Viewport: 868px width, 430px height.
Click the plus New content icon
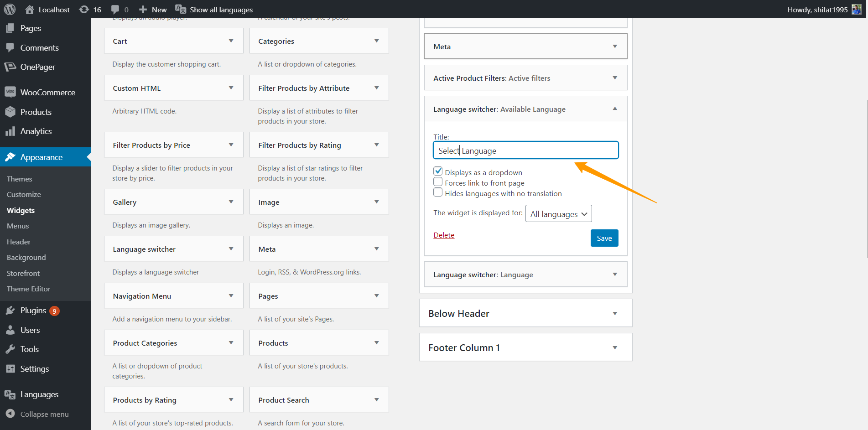pos(143,10)
